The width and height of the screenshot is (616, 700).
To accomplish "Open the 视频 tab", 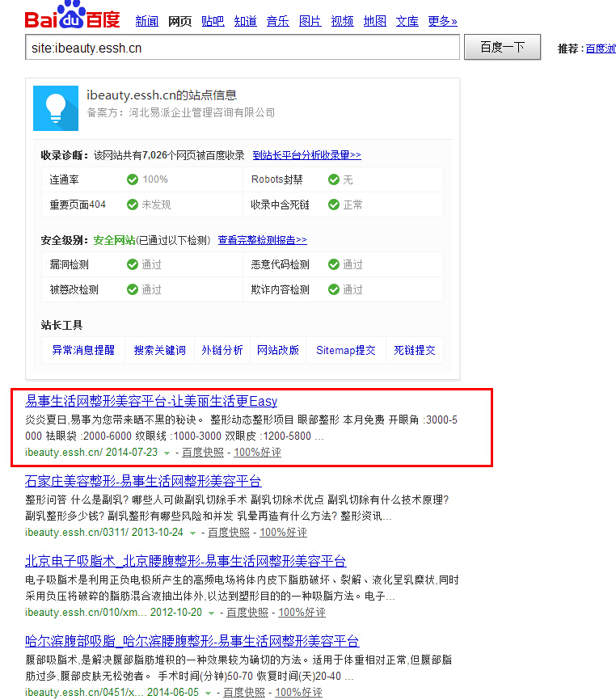I will pos(343,21).
